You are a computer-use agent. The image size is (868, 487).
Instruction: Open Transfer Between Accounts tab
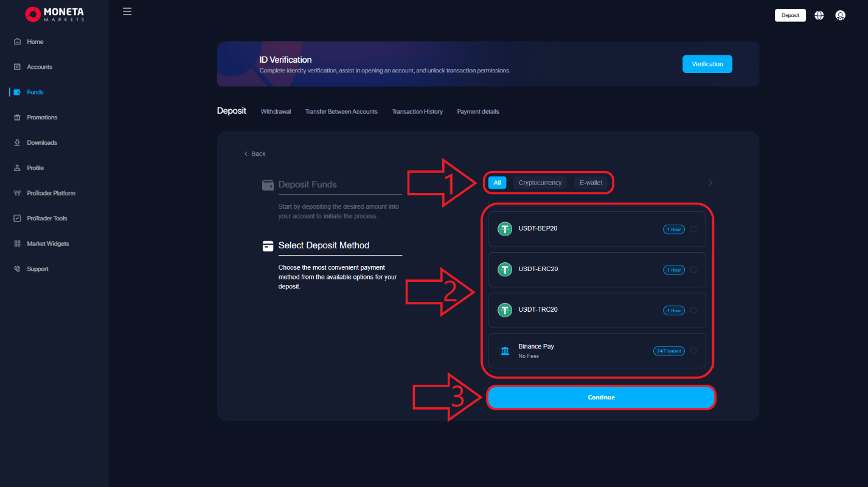click(341, 111)
